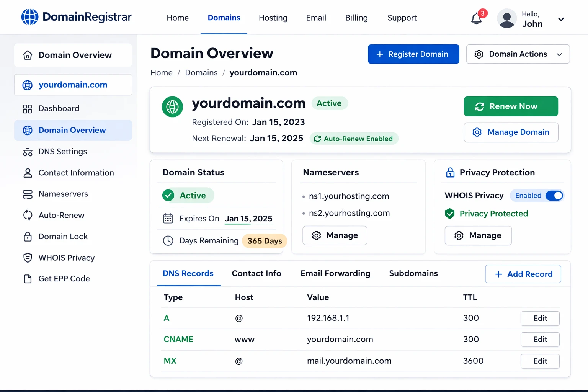The image size is (588, 392).
Task: Select Domain Lock padlock in sidebar
Action: pos(28,237)
